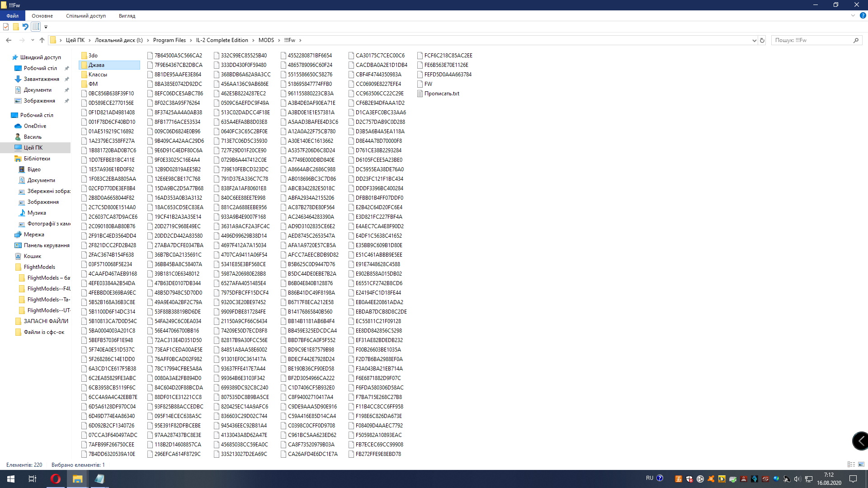Click the Properties quick access icon
Image resolution: width=868 pixels, height=488 pixels.
click(x=6, y=27)
